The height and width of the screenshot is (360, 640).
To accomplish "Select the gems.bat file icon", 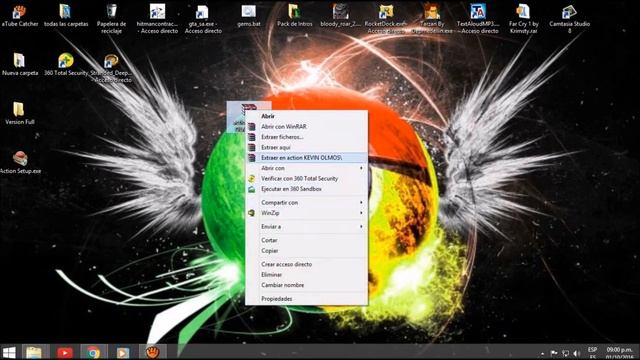I will (249, 16).
